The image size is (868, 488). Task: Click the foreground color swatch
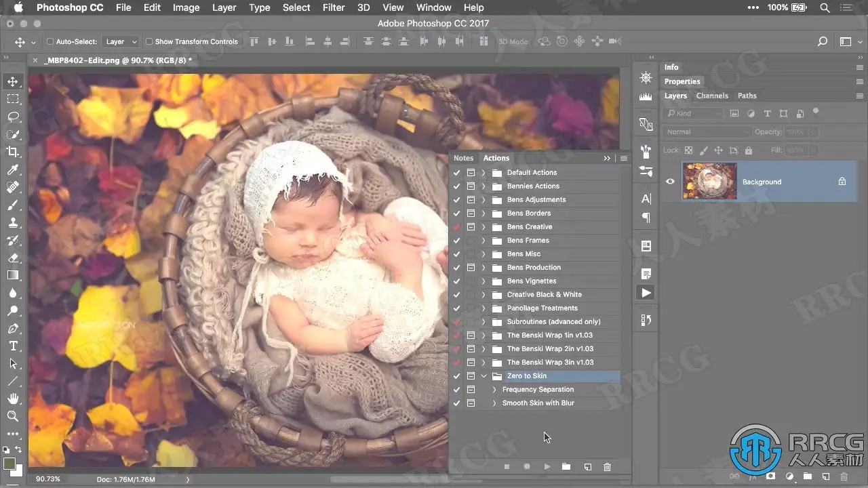point(9,464)
